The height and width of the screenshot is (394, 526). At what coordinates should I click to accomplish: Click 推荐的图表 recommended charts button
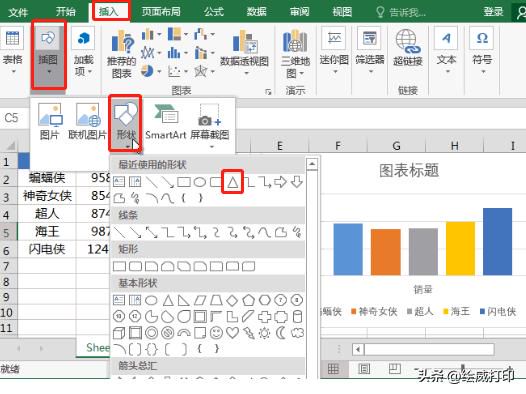[121, 55]
